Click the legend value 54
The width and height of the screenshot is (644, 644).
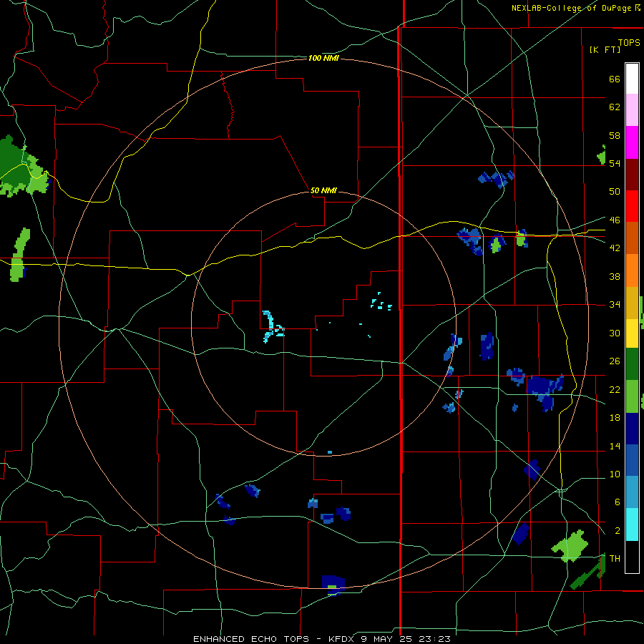(615, 163)
